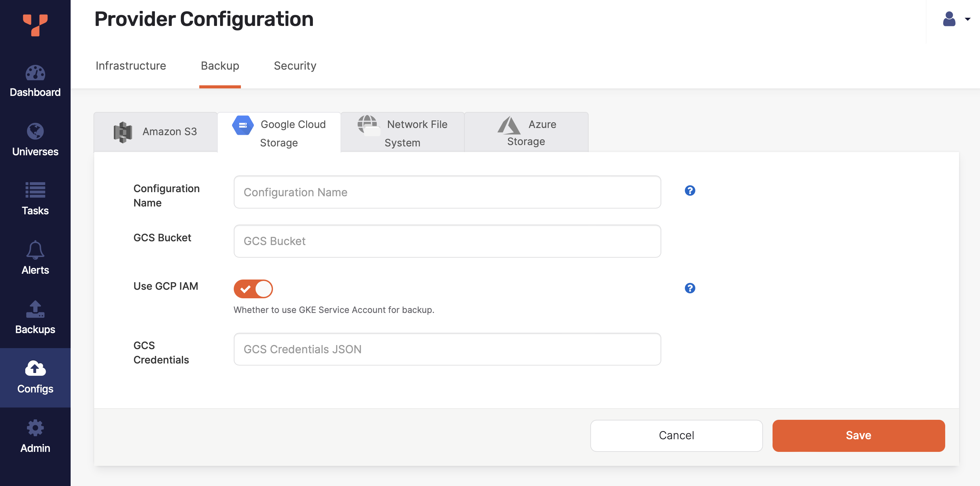Open the help tooltip beside Use GCP IAM

(689, 288)
